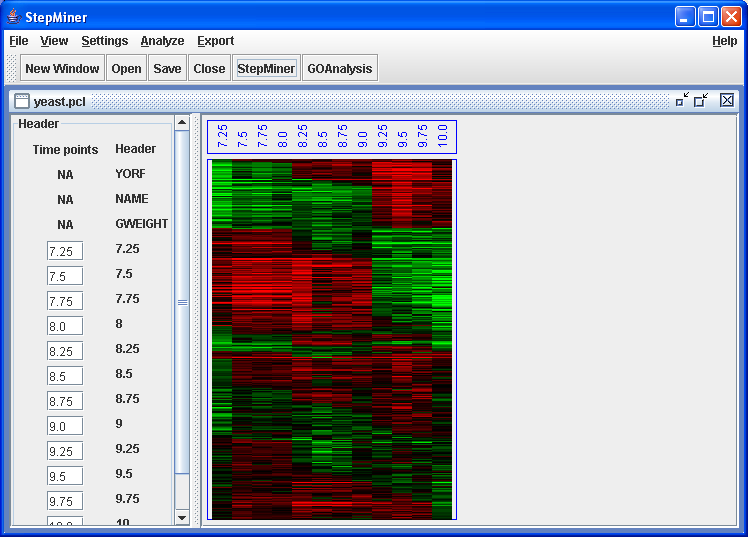Maximize the yeast.pcl internal frame
Viewport: 748px width, 537px height.
pyautogui.click(x=701, y=100)
